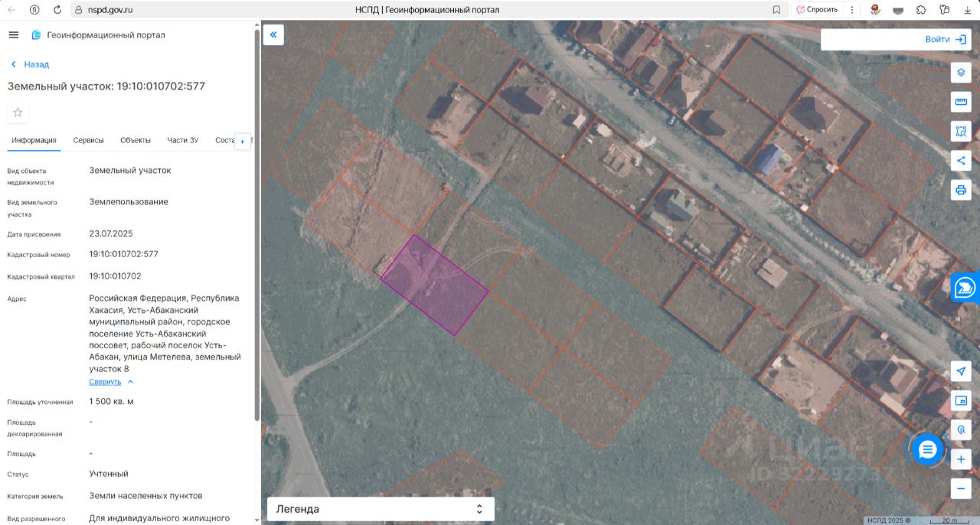Share the map link
980x525 pixels.
962,160
